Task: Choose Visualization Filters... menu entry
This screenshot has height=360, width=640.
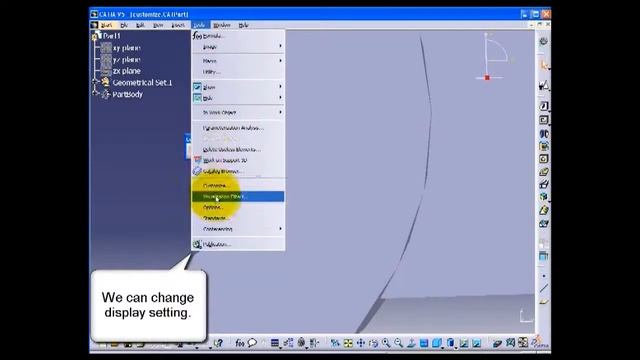Action: point(238,196)
